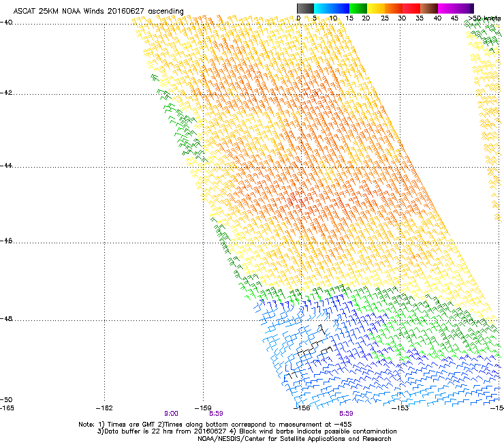This screenshot has width=504, height=443.
Task: Click the purple 8:59 label right of -156
Action: (x=346, y=414)
